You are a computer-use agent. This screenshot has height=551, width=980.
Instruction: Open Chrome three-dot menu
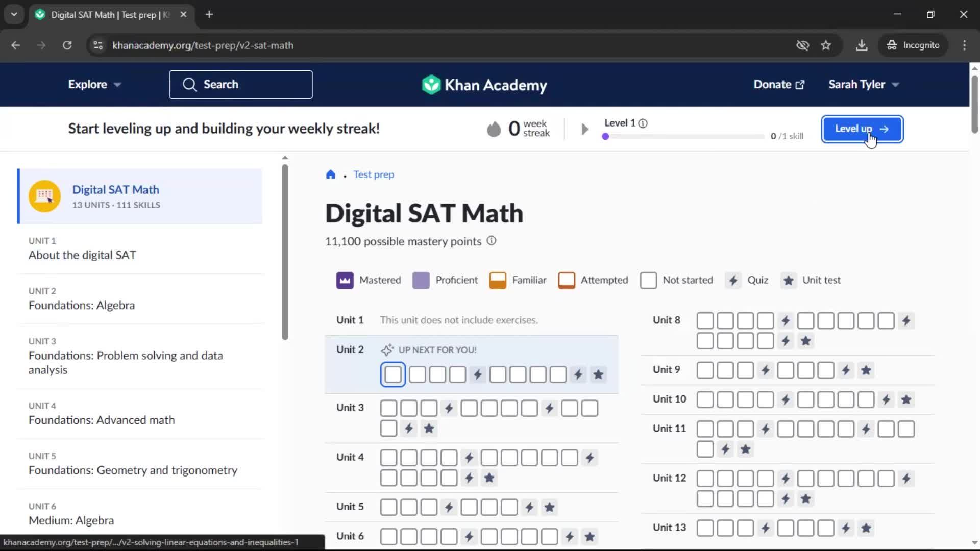click(964, 45)
